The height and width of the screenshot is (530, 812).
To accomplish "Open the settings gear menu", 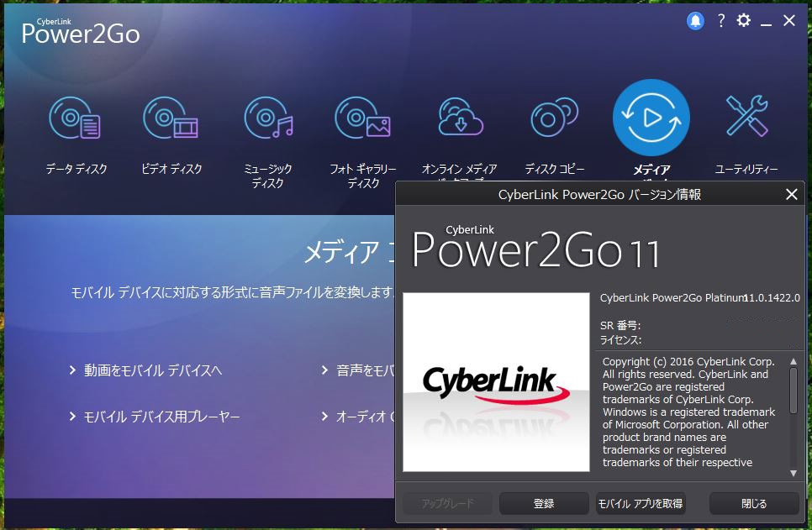I will 743,20.
